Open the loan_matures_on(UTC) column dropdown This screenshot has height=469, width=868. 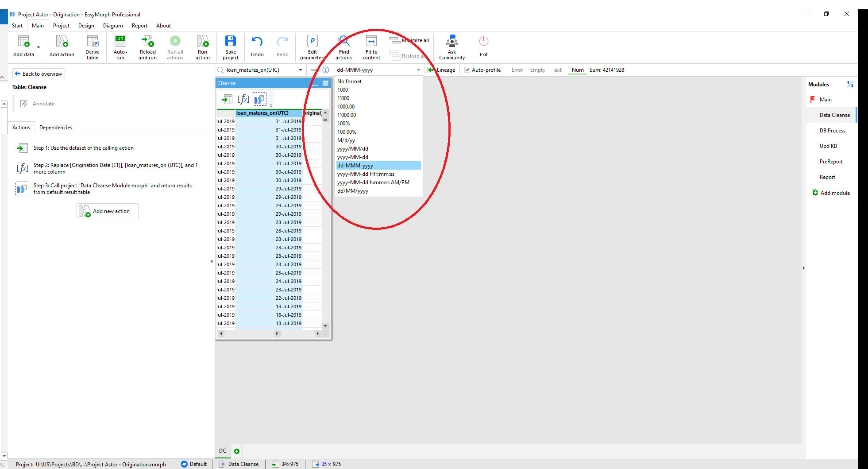pyautogui.click(x=301, y=70)
